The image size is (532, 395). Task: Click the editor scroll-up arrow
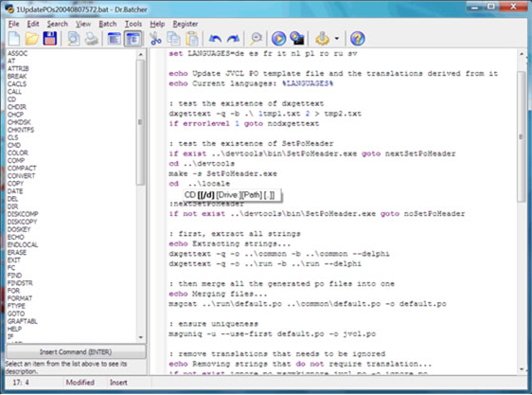click(x=522, y=54)
